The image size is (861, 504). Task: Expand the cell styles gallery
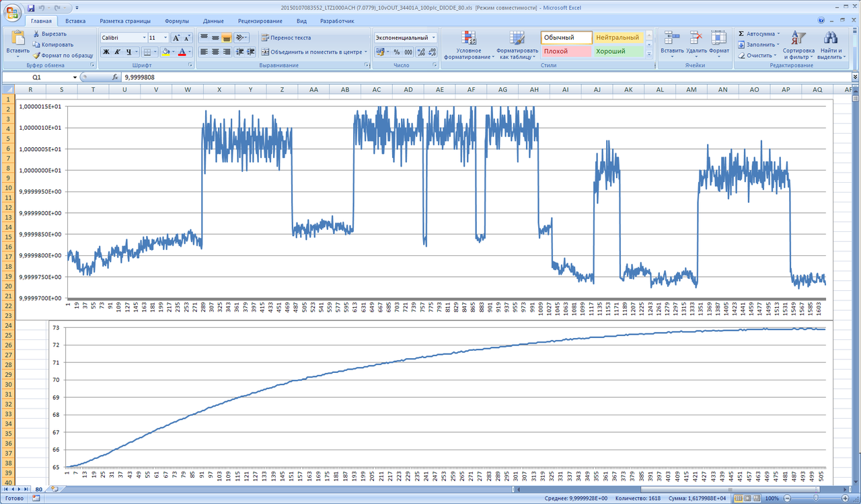(x=649, y=54)
